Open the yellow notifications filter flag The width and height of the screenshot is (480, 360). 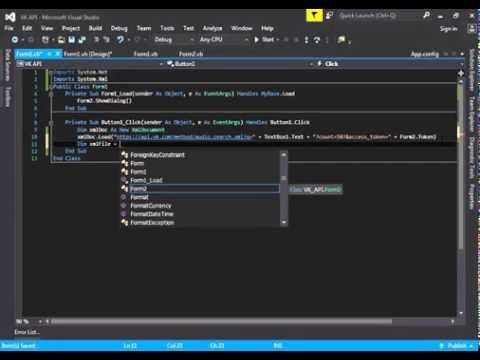314,15
